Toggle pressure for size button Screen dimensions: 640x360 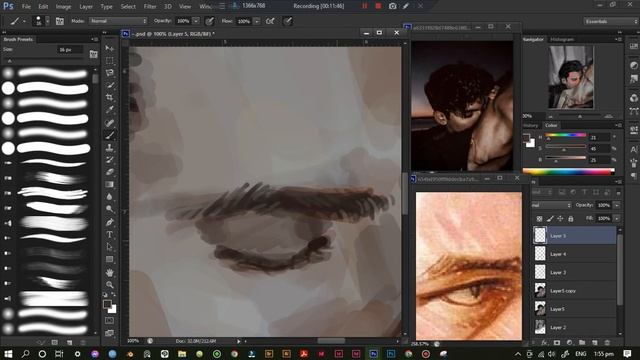pyautogui.click(x=288, y=21)
